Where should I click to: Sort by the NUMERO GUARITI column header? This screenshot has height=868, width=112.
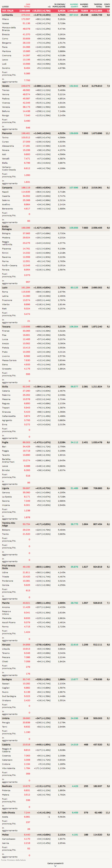pos(74,6)
